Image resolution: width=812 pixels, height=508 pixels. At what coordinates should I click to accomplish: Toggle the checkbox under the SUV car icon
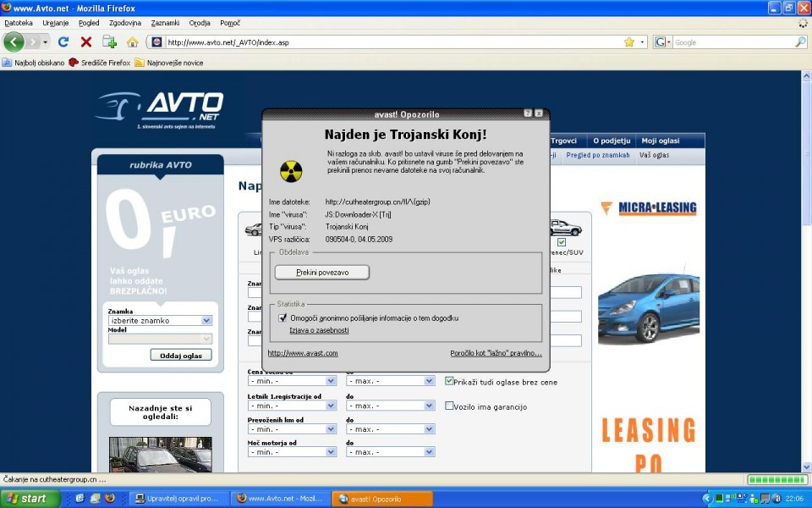[562, 242]
